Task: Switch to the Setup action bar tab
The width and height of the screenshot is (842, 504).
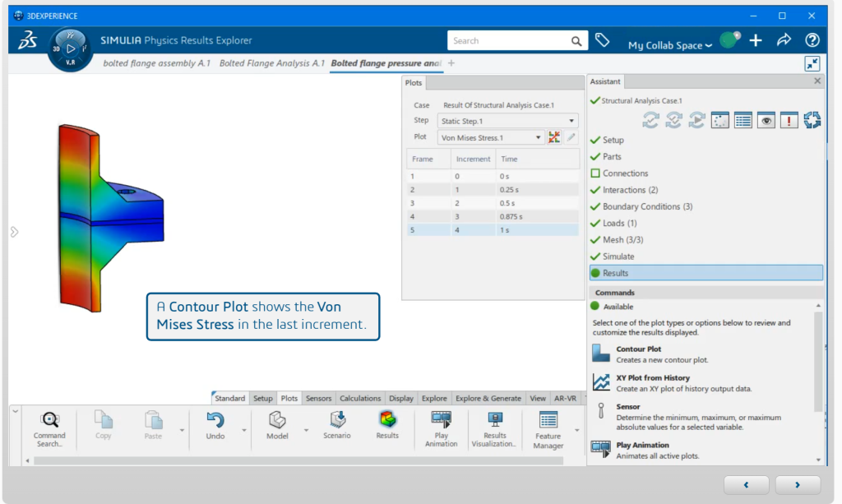Action: click(x=263, y=398)
